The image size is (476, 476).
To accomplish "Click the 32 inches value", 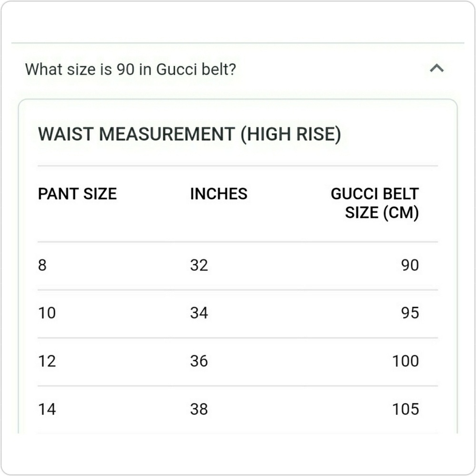I will (198, 265).
